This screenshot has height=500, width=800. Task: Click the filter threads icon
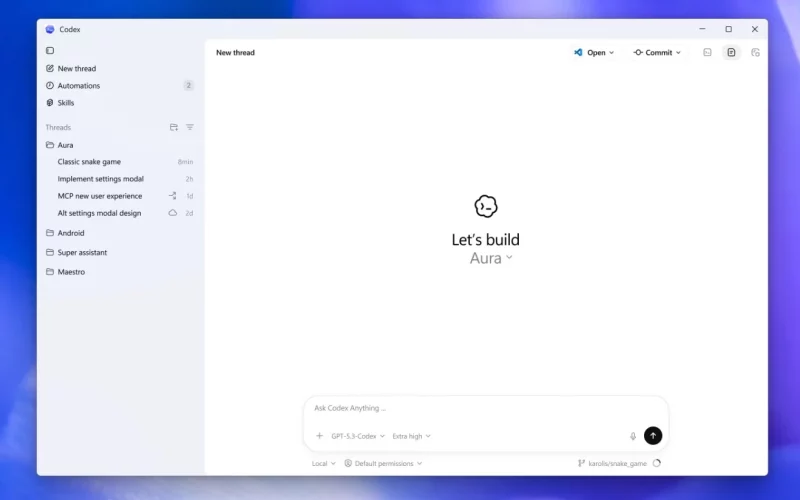190,127
